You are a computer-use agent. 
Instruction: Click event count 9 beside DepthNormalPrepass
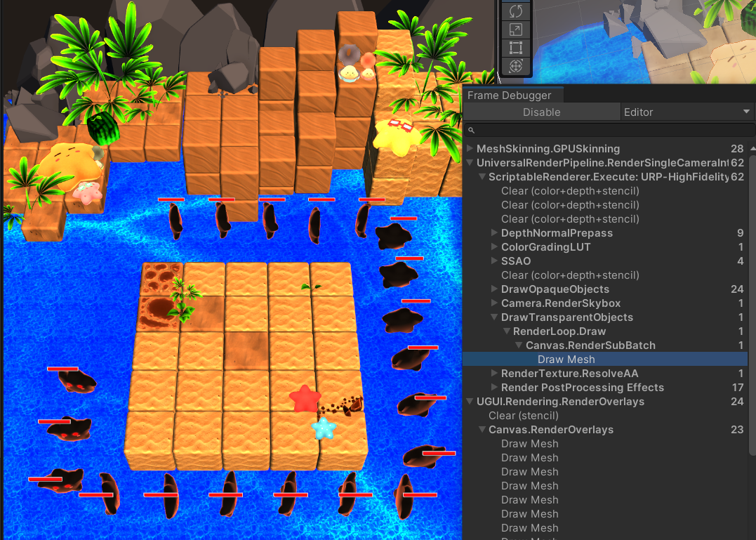(740, 233)
